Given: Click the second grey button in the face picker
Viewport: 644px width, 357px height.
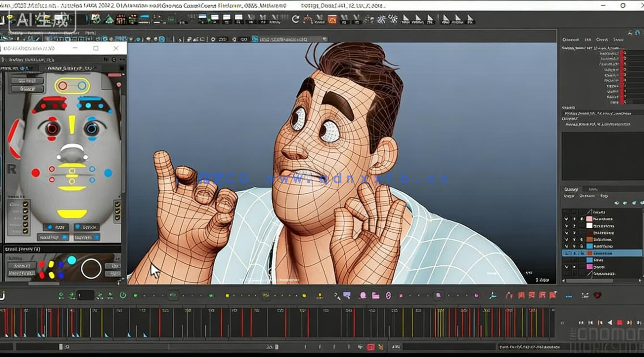Looking at the screenshot, I should (27, 89).
